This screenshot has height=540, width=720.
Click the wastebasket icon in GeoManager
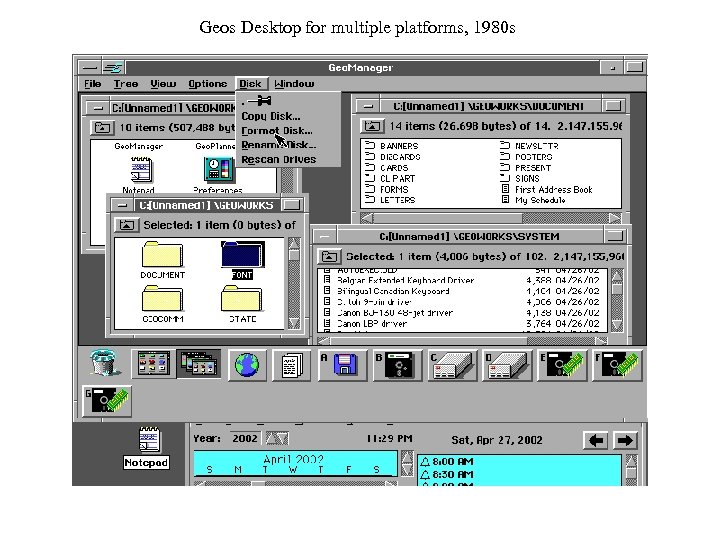point(104,363)
